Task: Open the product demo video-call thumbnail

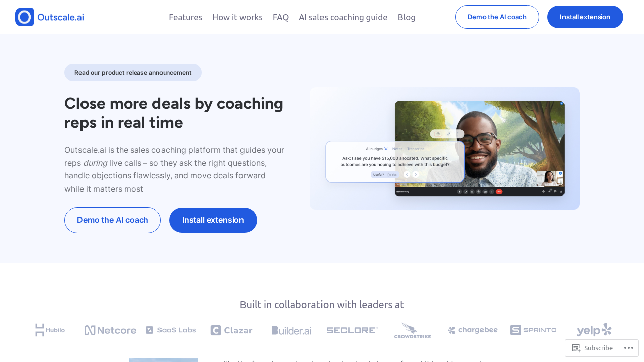Action: tap(445, 149)
